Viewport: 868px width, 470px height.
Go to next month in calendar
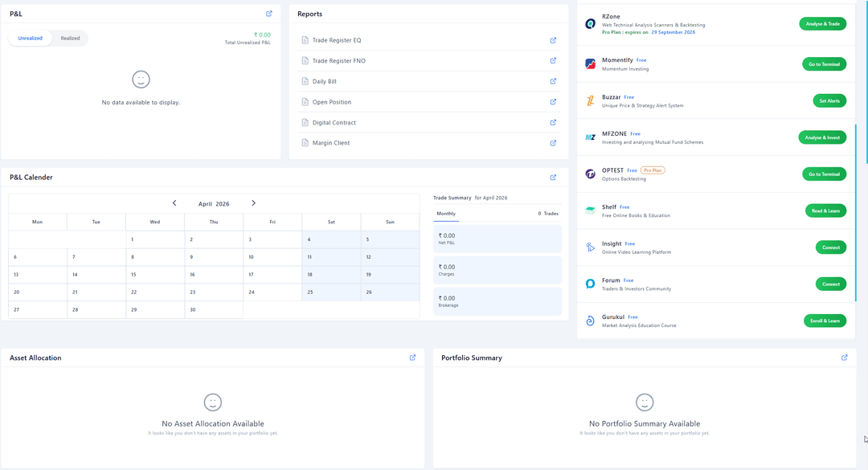(x=253, y=203)
